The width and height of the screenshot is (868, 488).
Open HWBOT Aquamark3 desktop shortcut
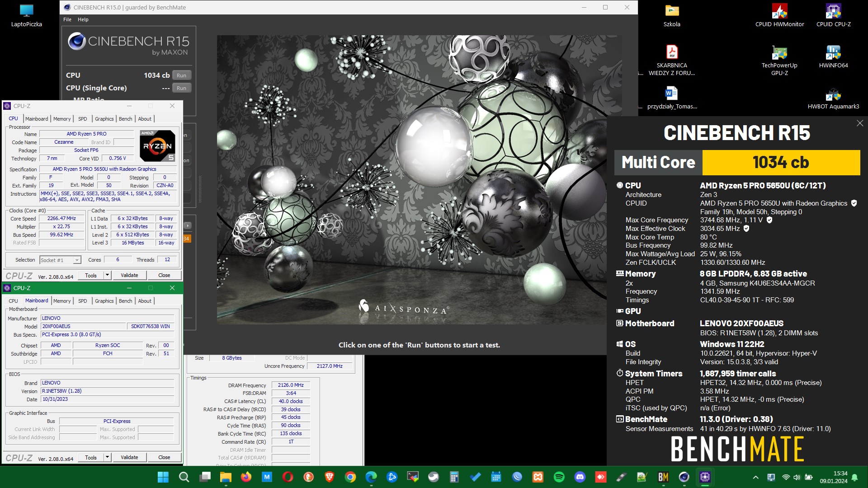[833, 99]
